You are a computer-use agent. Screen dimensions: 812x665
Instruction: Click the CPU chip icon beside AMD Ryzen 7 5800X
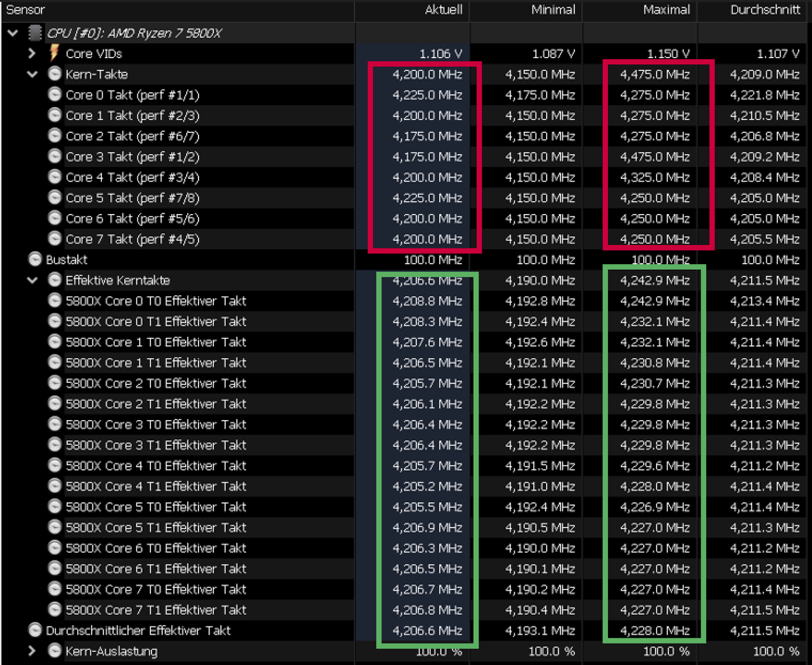pyautogui.click(x=35, y=33)
